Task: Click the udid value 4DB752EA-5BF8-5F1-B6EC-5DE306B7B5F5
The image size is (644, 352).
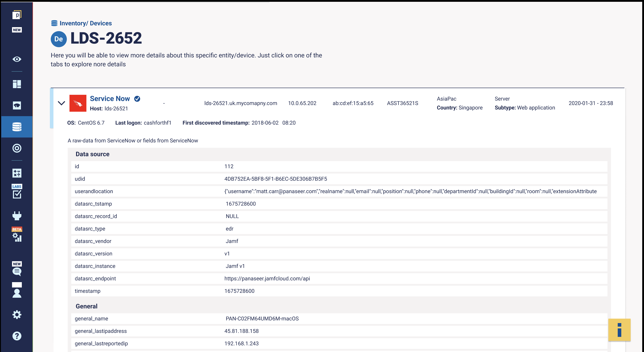Action: 275,179
